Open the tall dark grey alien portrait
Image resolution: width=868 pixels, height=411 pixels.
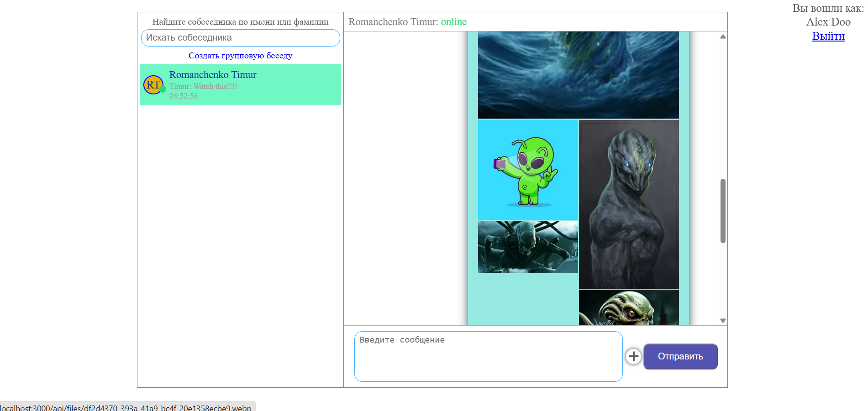click(629, 204)
